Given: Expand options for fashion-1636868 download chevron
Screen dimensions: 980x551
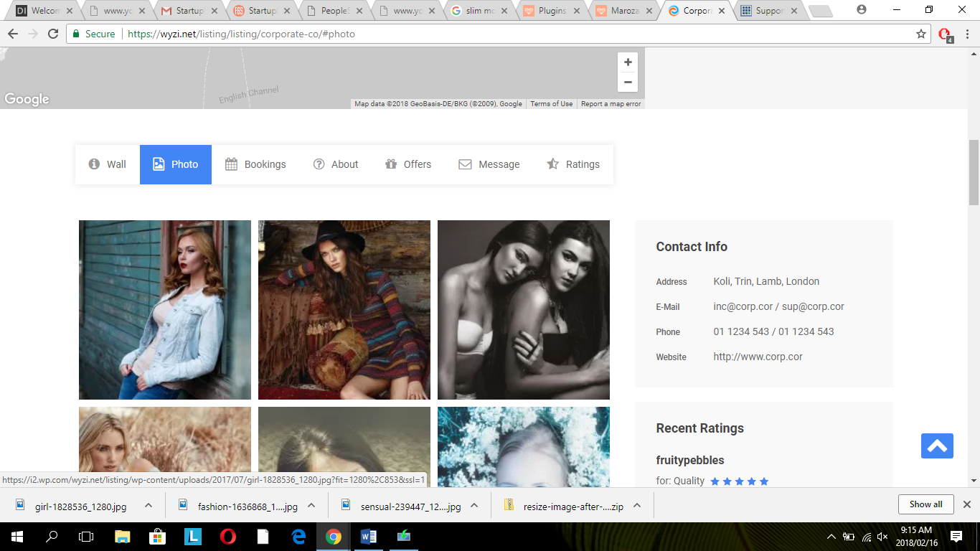Looking at the screenshot, I should 311,505.
